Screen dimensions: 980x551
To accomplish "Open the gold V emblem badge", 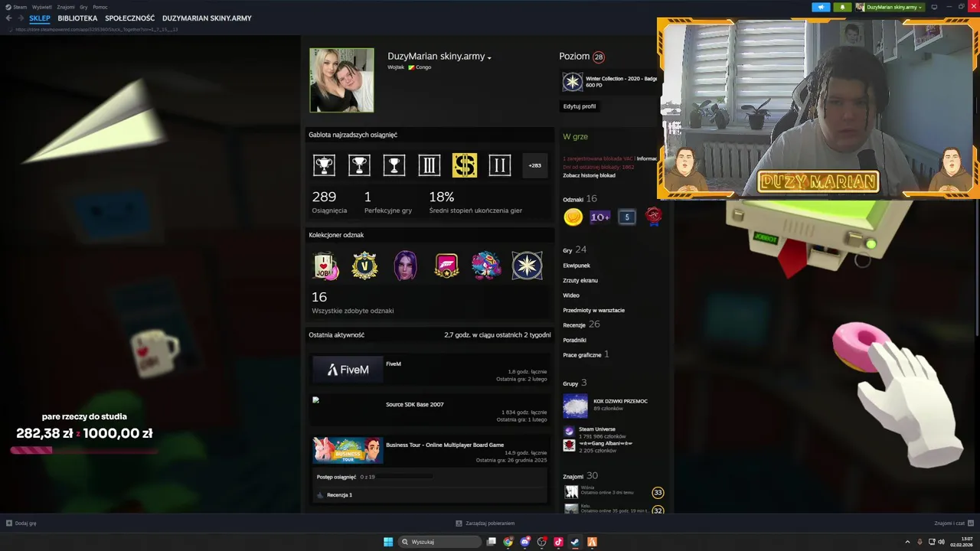I will tap(364, 266).
